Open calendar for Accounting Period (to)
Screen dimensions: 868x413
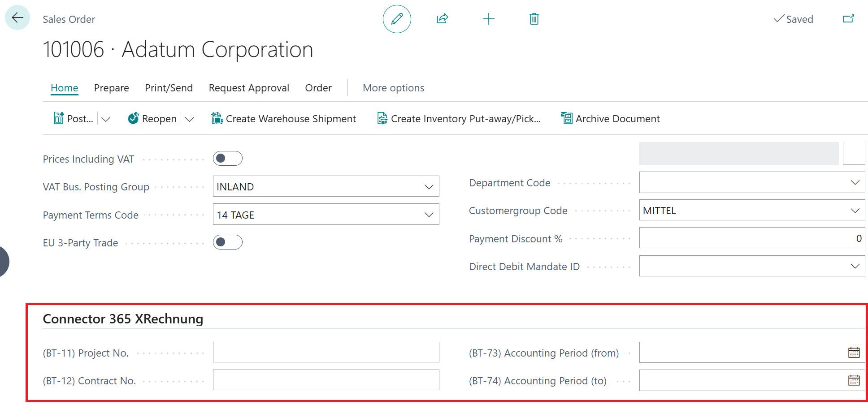coord(854,381)
